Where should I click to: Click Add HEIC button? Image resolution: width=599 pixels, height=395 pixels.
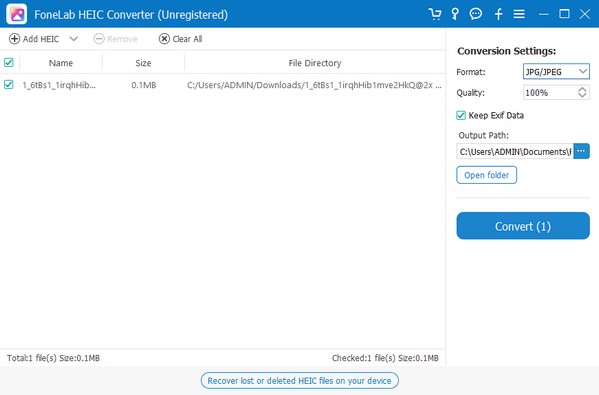point(34,39)
